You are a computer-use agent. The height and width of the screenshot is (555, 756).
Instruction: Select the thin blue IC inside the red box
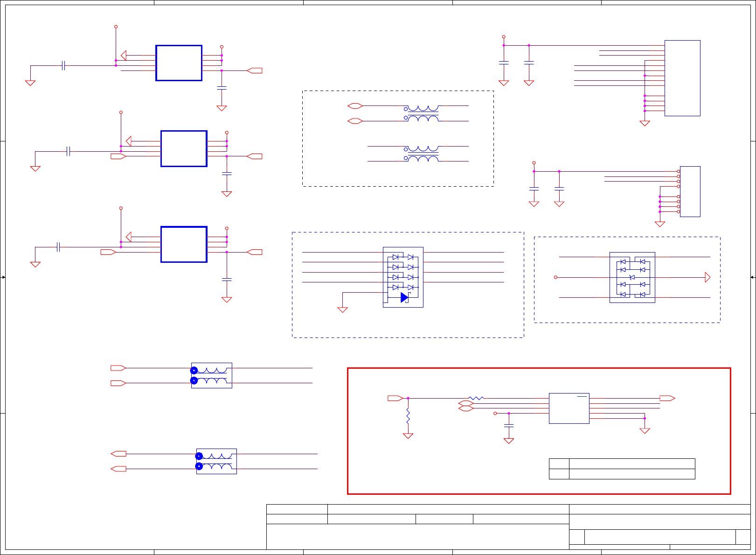[x=569, y=408]
